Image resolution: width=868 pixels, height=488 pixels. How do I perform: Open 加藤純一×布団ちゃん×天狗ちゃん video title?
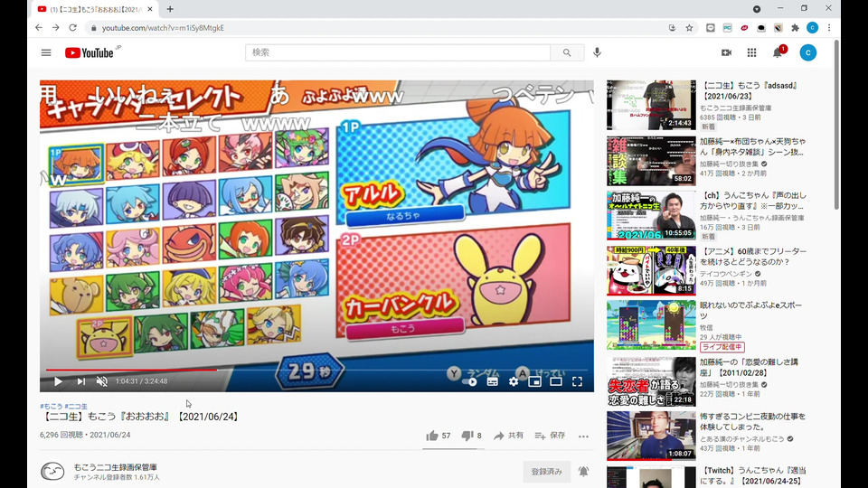point(753,146)
